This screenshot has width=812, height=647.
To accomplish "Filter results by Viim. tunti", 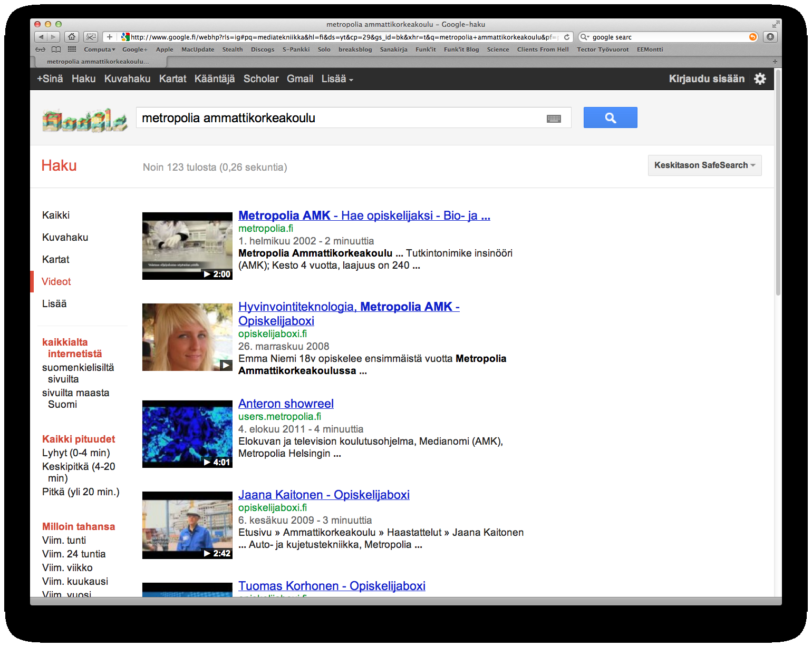I will [x=64, y=540].
